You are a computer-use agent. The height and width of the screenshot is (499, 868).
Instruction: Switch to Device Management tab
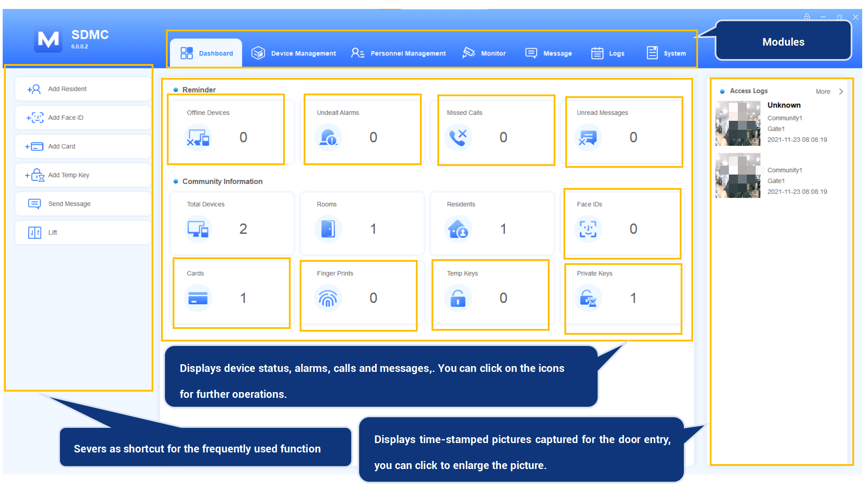(294, 53)
